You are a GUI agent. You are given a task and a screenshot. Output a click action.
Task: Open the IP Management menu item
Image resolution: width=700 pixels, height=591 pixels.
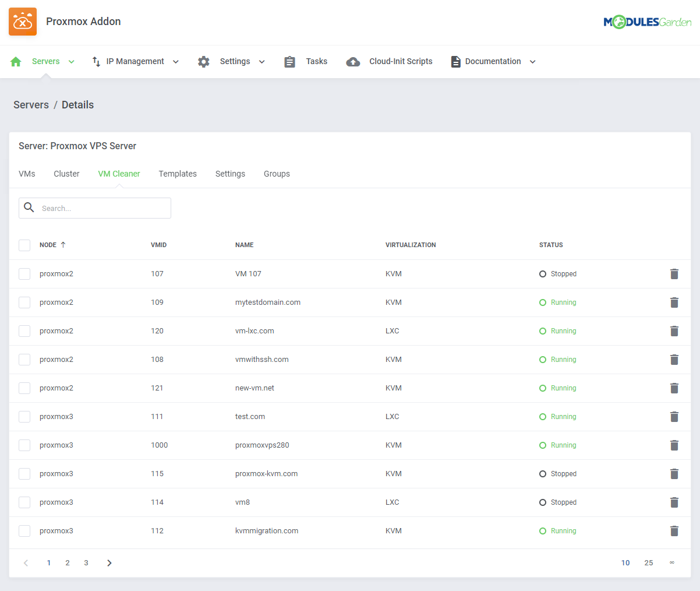(135, 61)
